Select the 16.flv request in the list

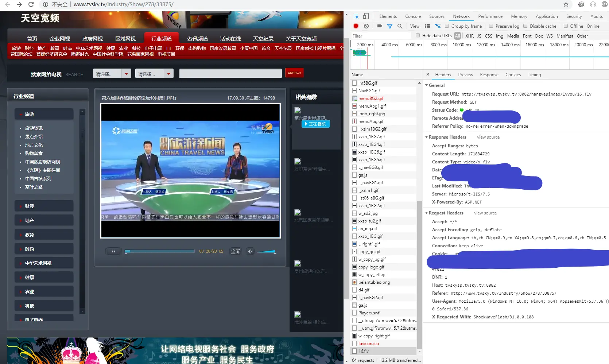(383, 351)
